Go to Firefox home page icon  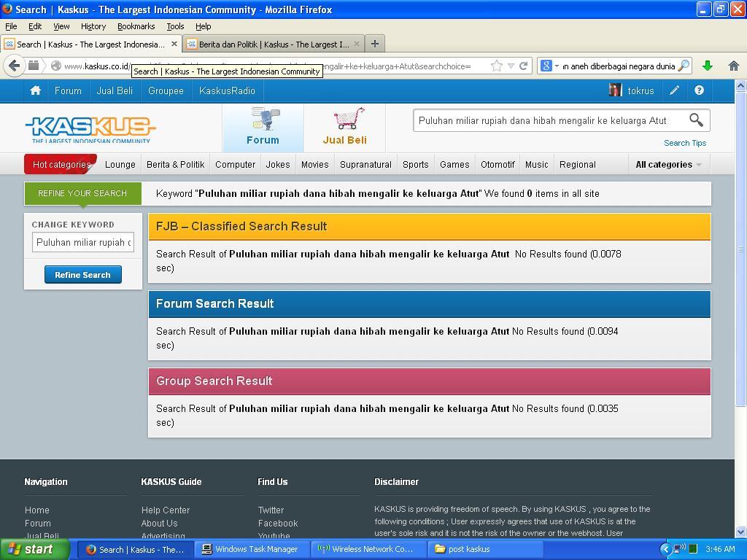734,66
